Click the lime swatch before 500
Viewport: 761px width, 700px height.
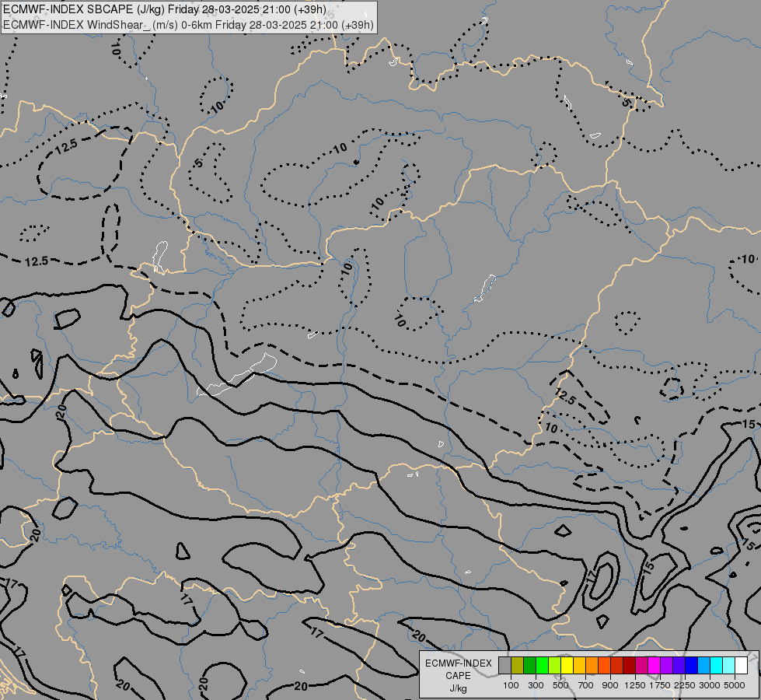click(x=555, y=665)
